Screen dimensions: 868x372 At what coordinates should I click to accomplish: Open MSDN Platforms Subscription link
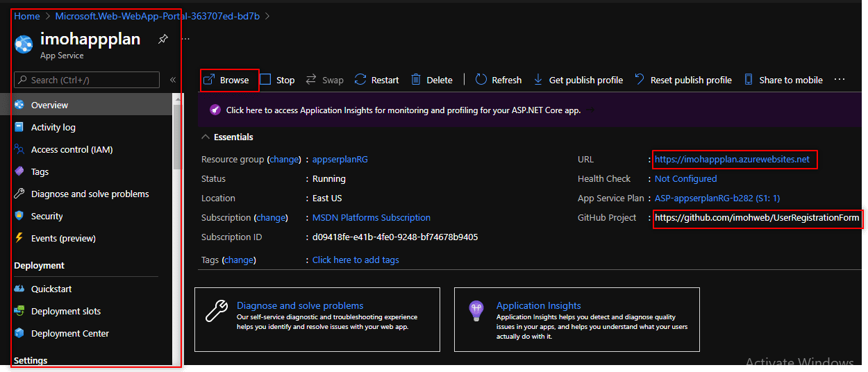click(372, 217)
